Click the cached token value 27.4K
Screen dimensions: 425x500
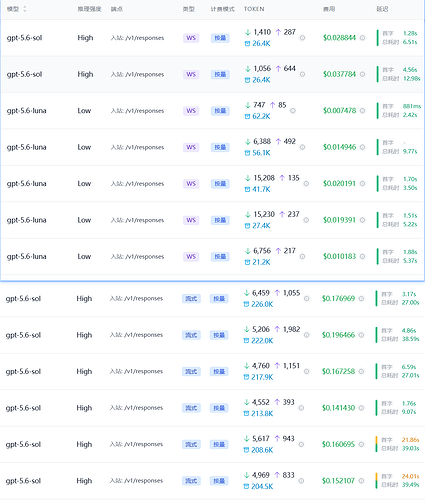261,226
